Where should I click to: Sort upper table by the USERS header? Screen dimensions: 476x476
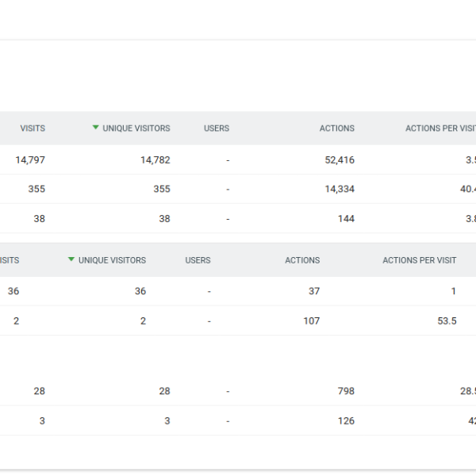click(x=217, y=129)
